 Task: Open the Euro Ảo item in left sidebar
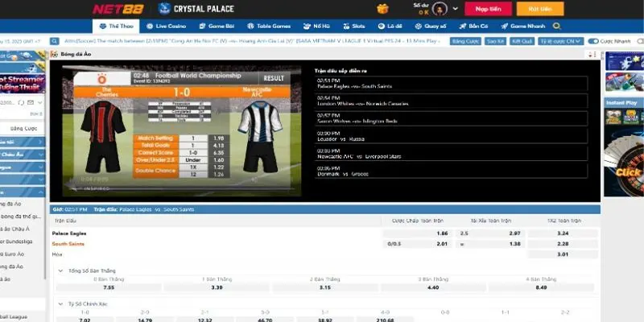12,254
